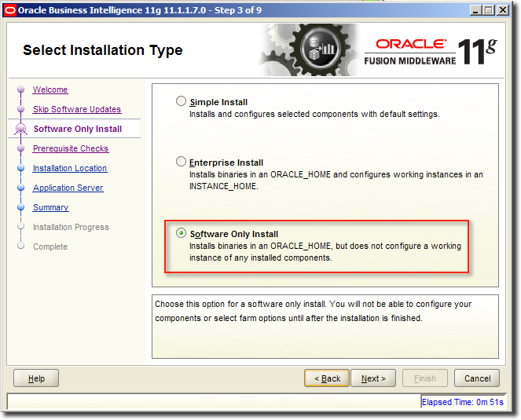Jump to Prerequisite Checks step
The width and height of the screenshot is (521, 420).
point(71,148)
